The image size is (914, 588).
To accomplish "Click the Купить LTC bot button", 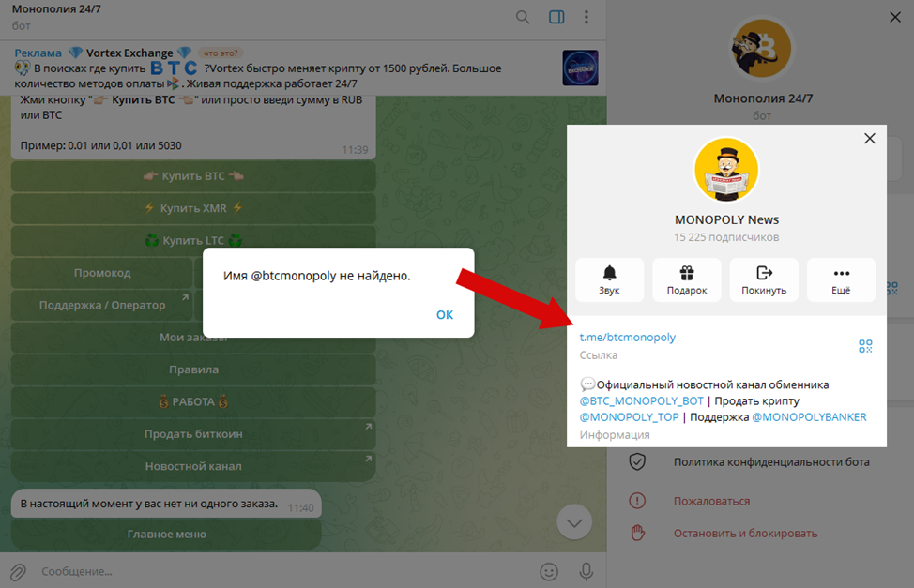I will [x=193, y=240].
